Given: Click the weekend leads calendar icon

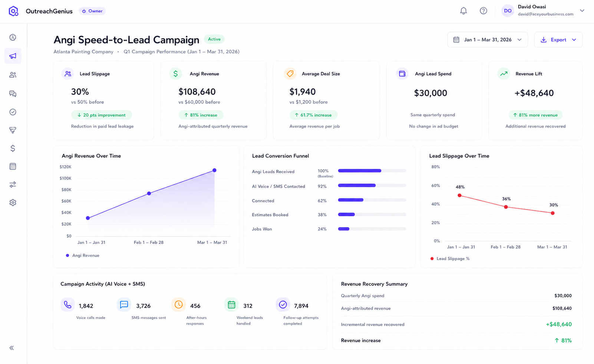Looking at the screenshot, I should pyautogui.click(x=231, y=305).
